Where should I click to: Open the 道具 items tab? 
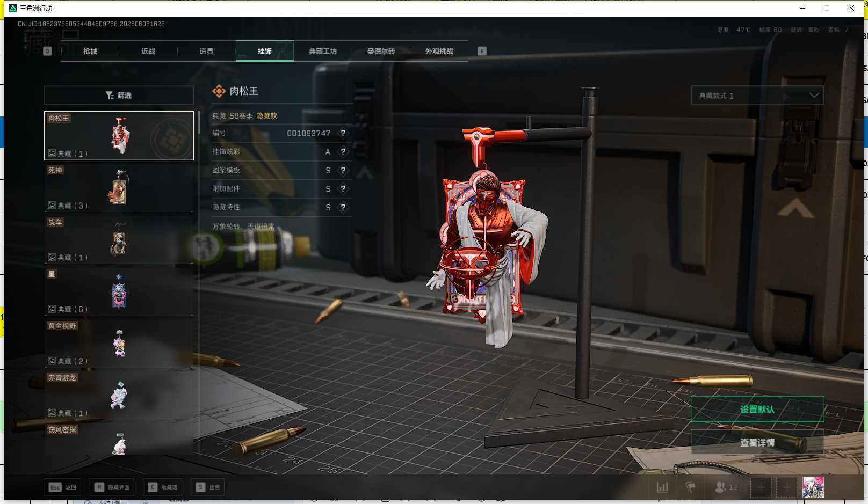tap(206, 51)
